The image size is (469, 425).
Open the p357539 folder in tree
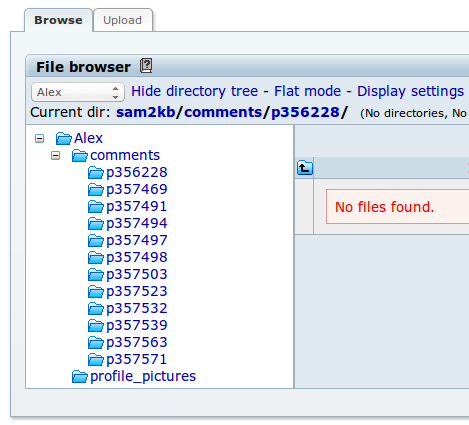137,325
